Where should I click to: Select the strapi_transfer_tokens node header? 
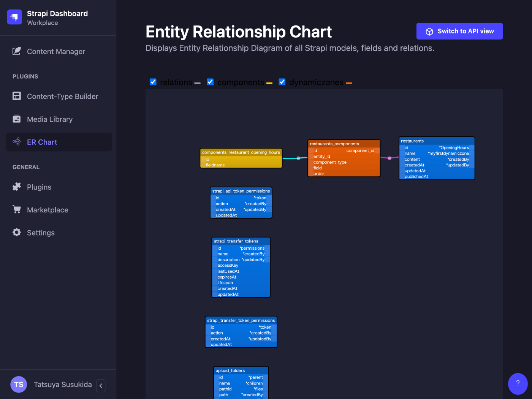pos(241,241)
